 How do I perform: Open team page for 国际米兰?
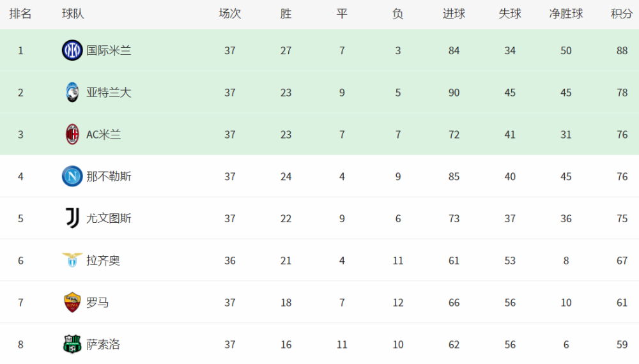(109, 50)
